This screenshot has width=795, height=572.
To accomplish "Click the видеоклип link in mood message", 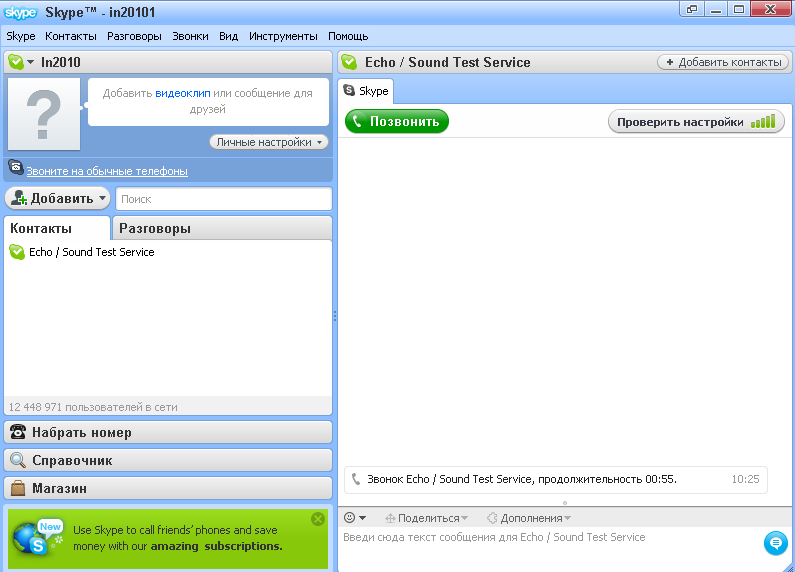I will tap(183, 93).
